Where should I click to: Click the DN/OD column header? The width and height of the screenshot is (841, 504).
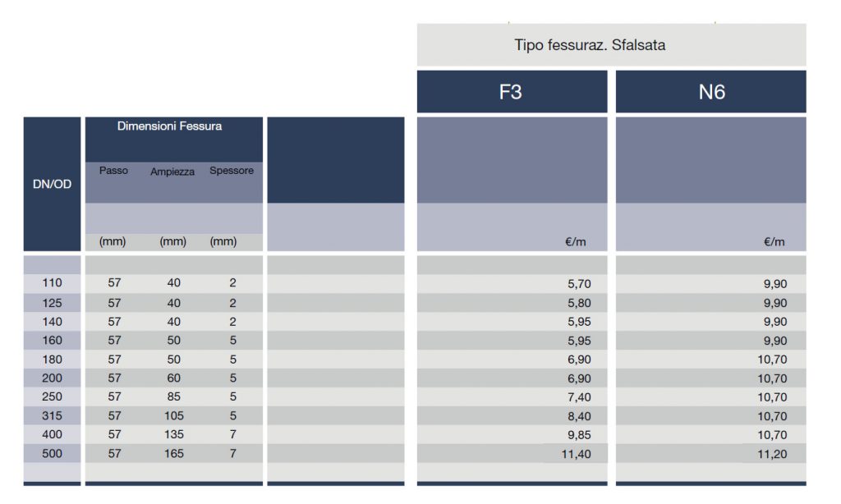[52, 184]
